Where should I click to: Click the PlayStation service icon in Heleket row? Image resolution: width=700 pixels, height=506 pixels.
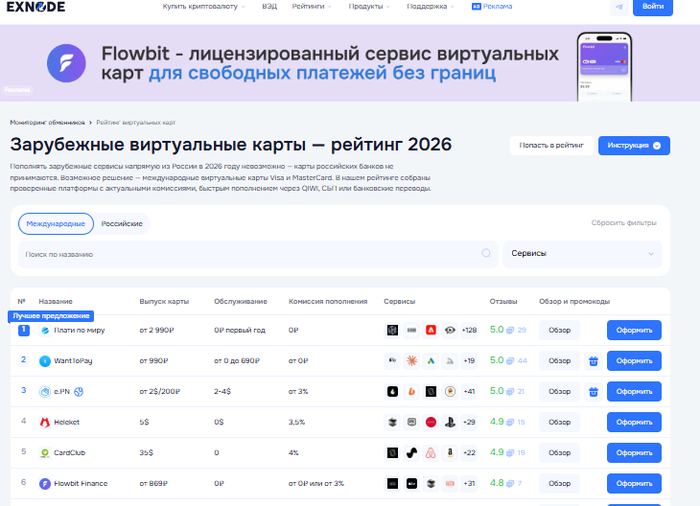click(x=451, y=422)
